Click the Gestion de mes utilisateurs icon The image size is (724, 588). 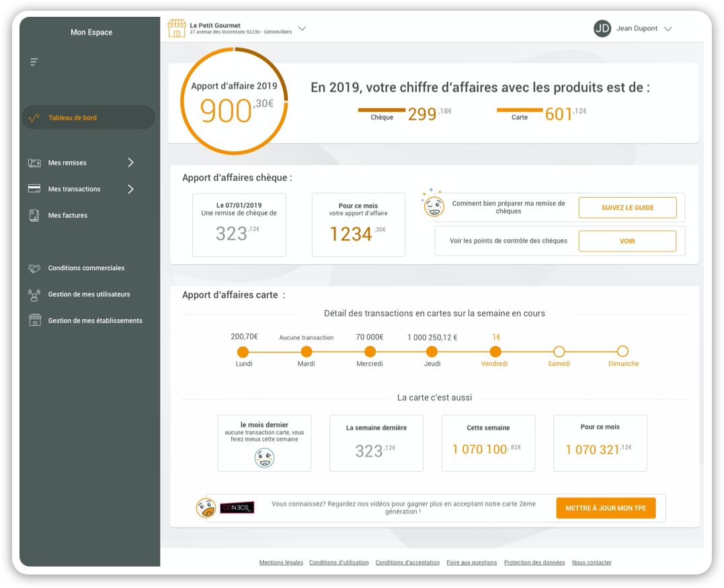pyautogui.click(x=34, y=294)
